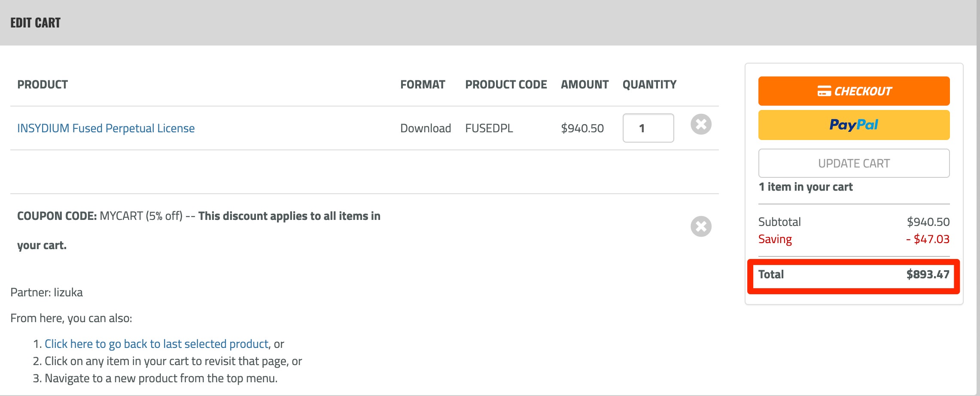Image resolution: width=980 pixels, height=396 pixels.
Task: Click the Format column header
Action: (x=423, y=85)
